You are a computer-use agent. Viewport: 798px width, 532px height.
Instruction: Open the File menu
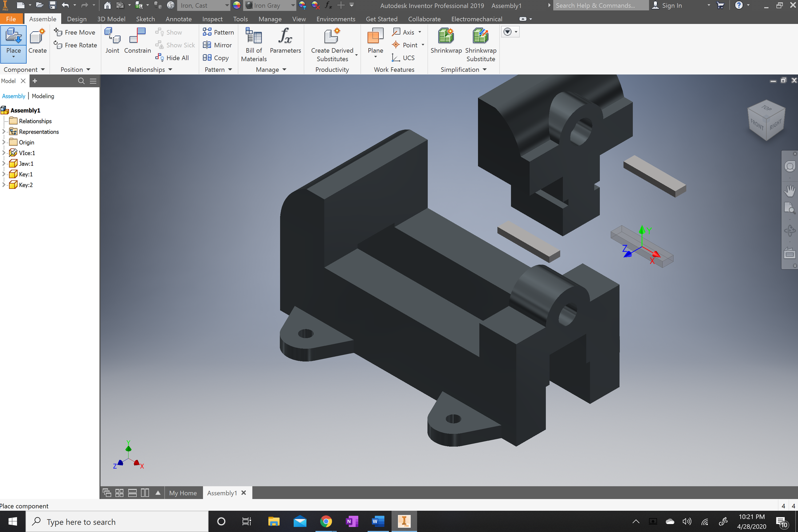[x=11, y=19]
